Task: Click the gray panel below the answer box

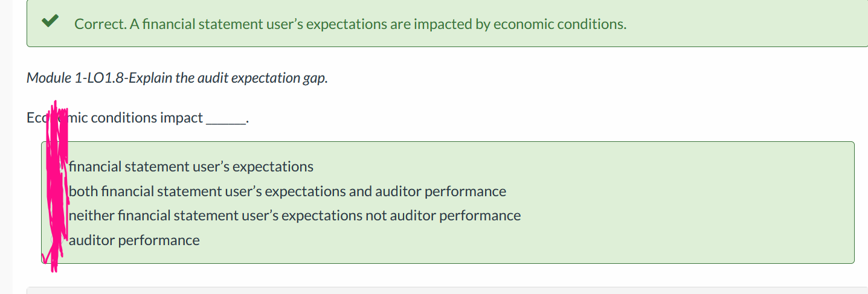Action: [x=447, y=290]
